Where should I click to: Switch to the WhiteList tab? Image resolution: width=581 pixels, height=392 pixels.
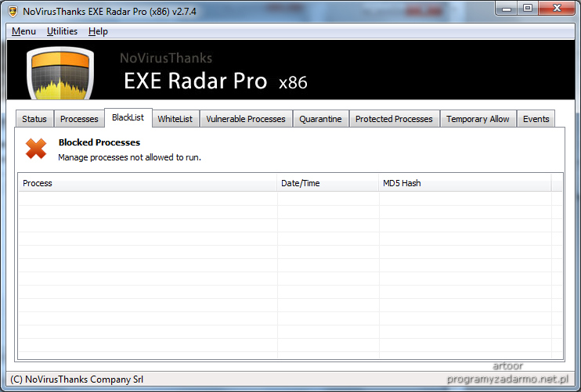175,119
